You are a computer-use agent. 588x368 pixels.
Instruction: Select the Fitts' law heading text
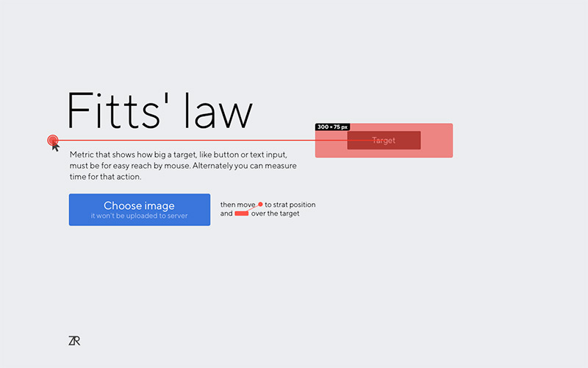[159, 110]
